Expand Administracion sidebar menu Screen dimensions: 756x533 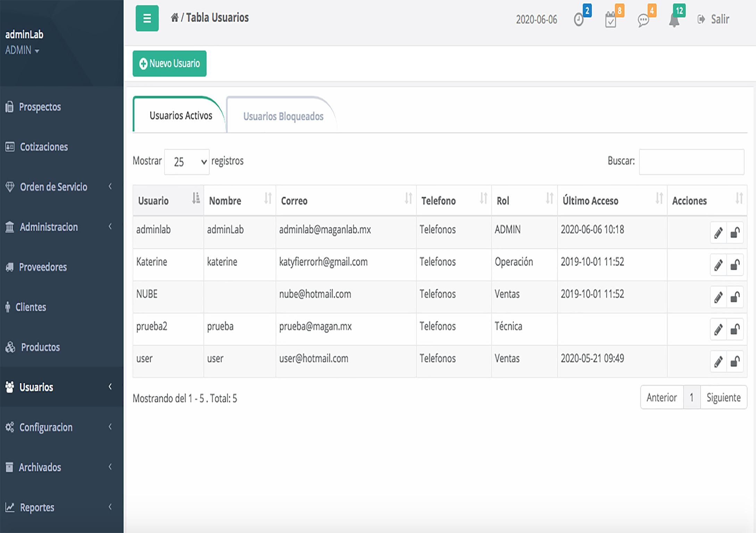(x=62, y=227)
